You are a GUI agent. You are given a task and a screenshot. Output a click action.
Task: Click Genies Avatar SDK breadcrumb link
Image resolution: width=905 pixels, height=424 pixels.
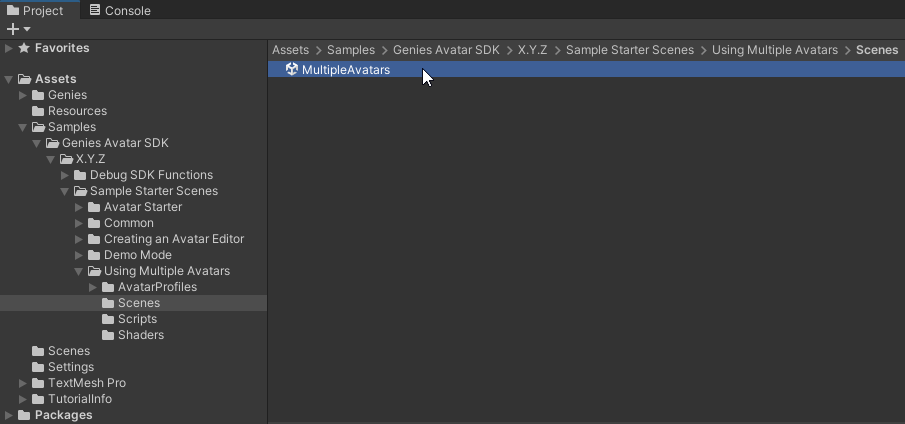[x=447, y=50]
